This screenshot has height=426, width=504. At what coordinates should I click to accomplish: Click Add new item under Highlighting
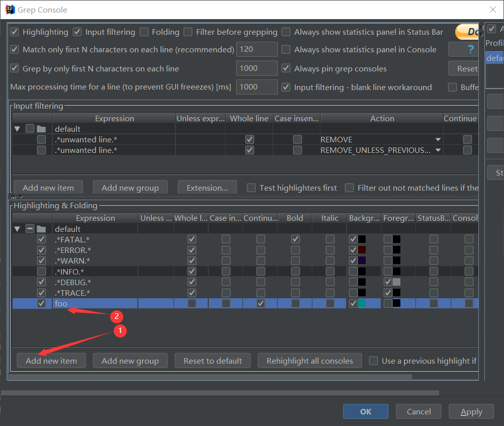tap(51, 361)
